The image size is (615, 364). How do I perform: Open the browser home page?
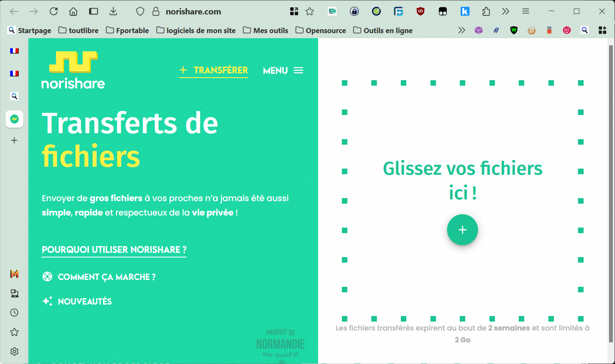[73, 11]
